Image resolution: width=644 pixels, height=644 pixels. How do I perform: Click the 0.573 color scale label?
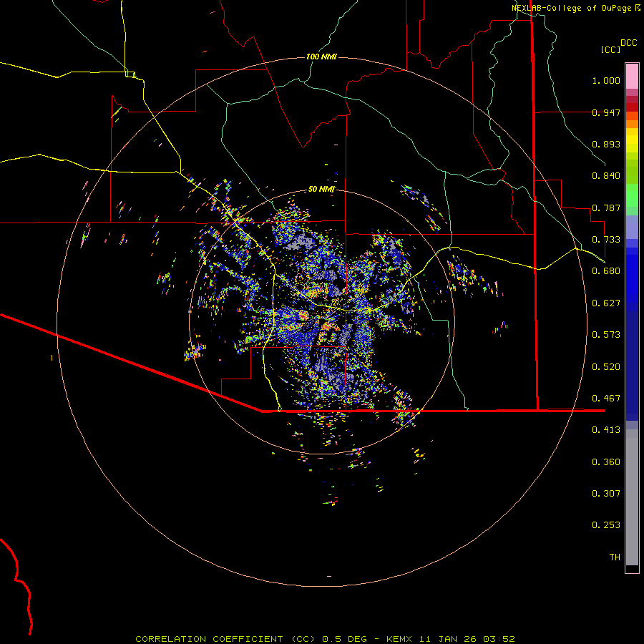(606, 335)
